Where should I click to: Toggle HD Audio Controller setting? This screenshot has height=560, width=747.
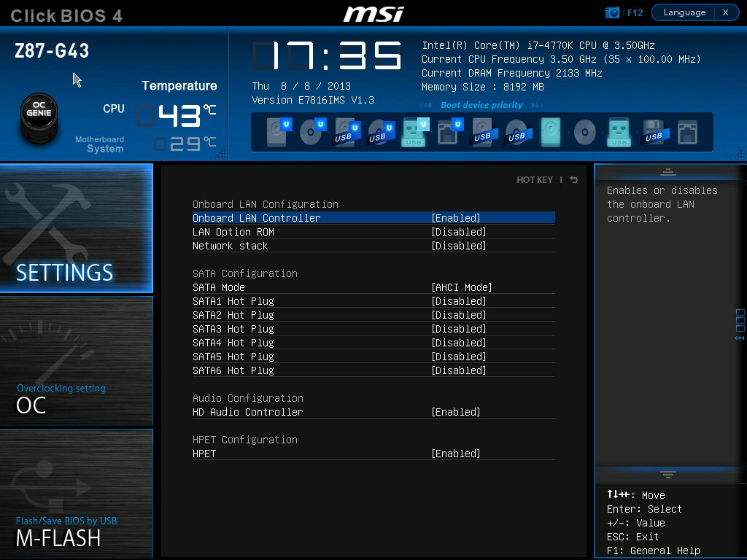pyautogui.click(x=373, y=412)
